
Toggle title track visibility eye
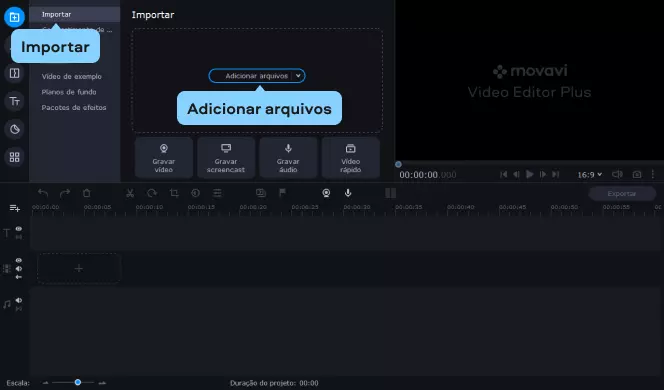19,229
